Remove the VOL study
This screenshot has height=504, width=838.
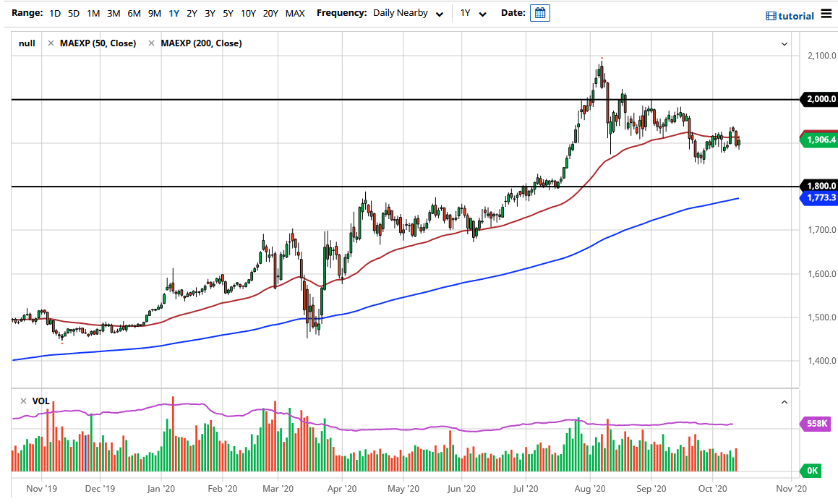click(23, 401)
